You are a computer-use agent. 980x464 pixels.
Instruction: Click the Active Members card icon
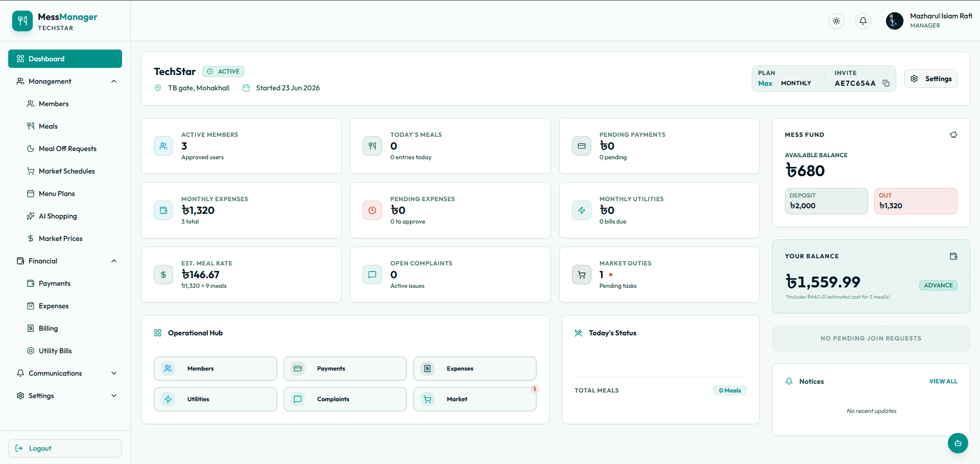click(x=163, y=146)
